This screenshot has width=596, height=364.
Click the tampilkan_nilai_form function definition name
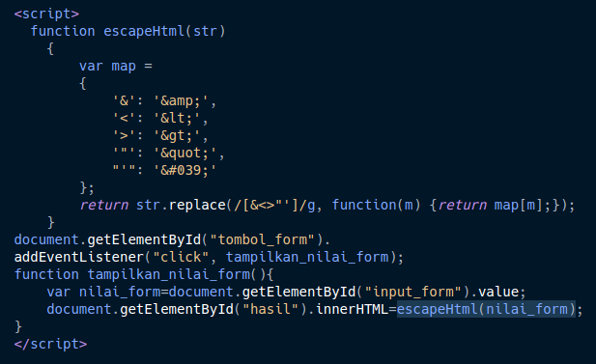(x=168, y=275)
